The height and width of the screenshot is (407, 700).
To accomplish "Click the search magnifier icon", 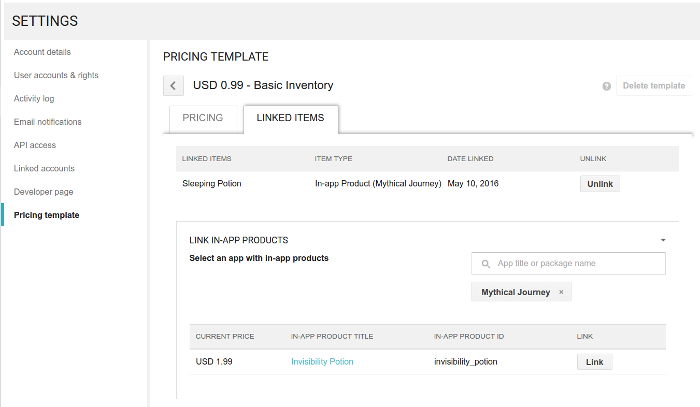I will [486, 264].
